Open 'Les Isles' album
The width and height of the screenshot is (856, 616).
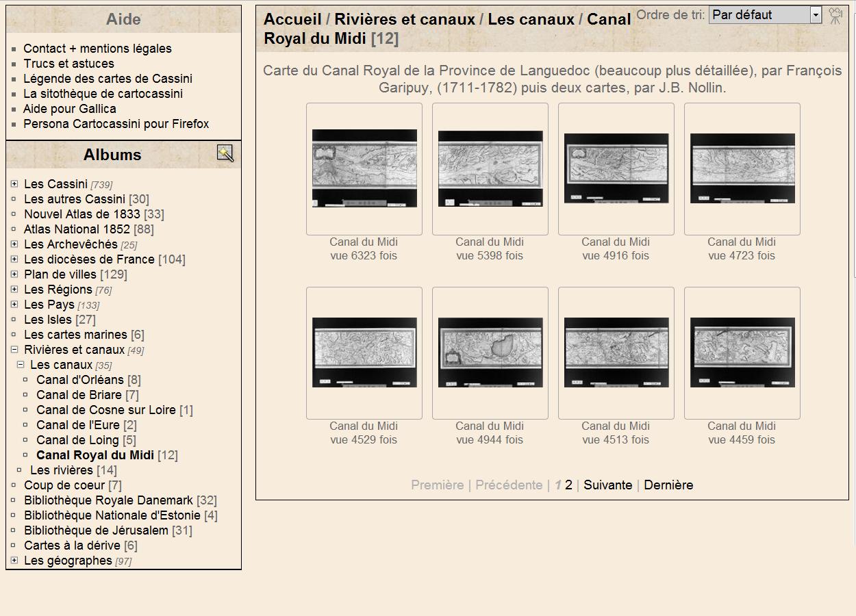tap(48, 320)
